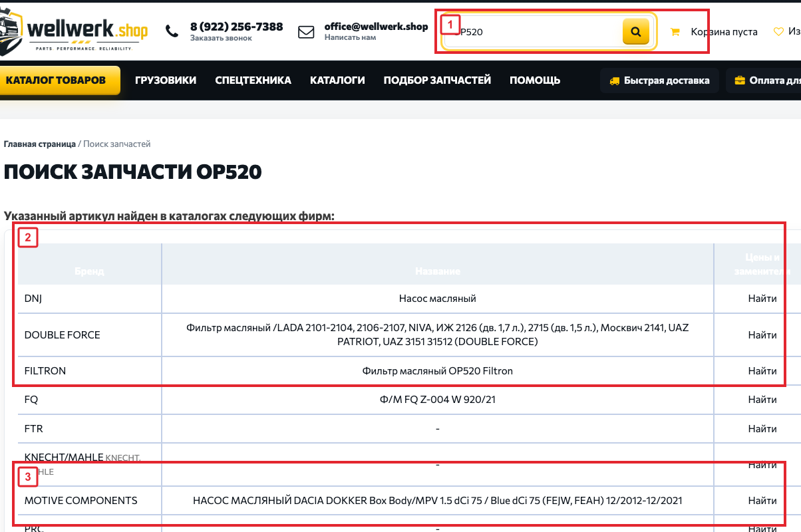Click the DOUBLE FORCE brand cell

(90, 334)
